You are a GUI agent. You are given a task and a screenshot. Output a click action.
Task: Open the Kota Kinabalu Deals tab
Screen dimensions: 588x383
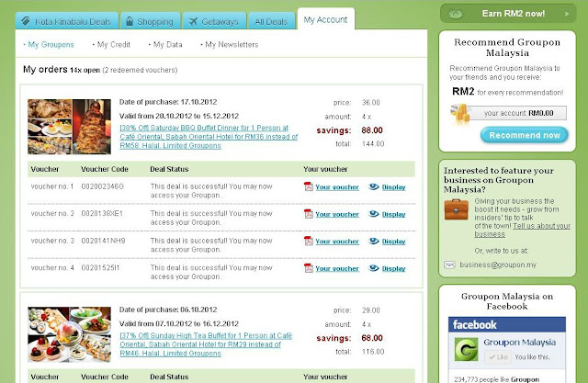click(67, 21)
